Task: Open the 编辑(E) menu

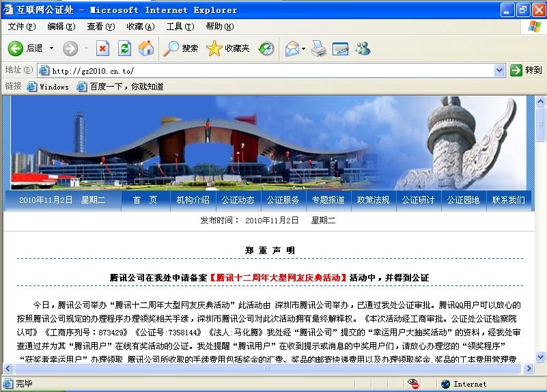Action: click(x=61, y=27)
